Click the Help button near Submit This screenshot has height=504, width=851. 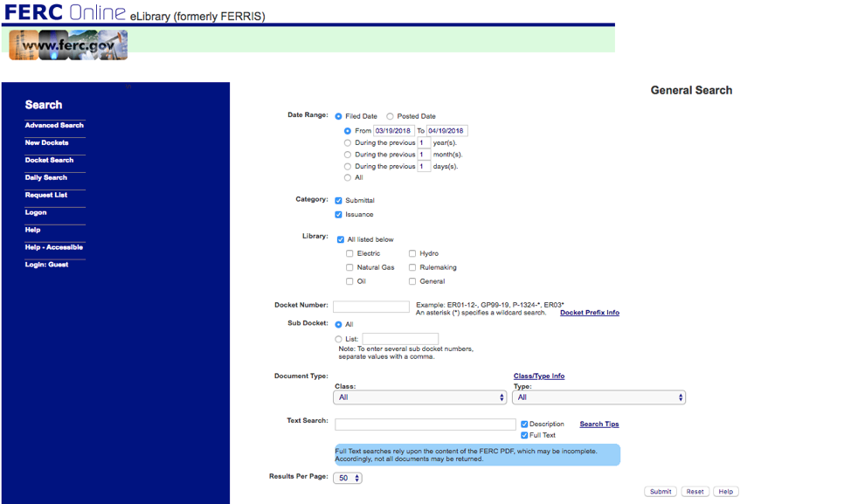coord(726,492)
